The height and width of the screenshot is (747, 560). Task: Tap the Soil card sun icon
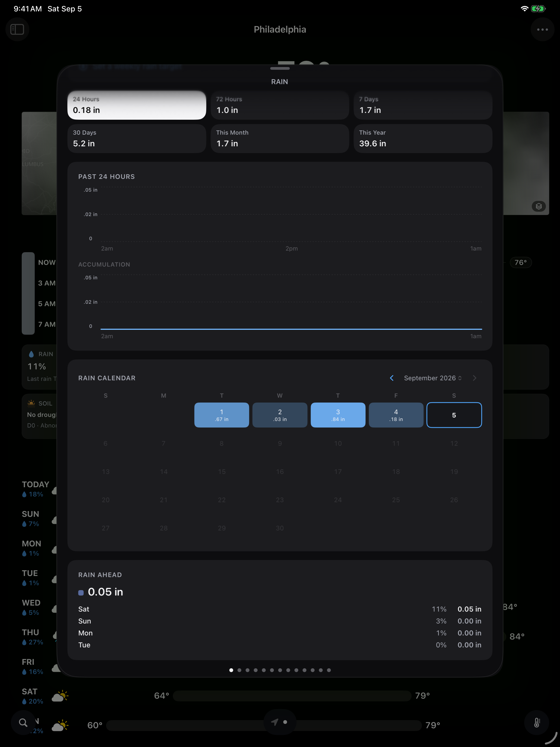pos(31,403)
